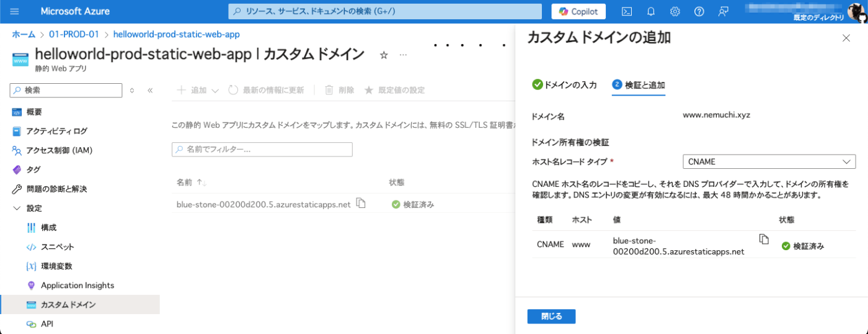This screenshot has width=868, height=334.
Task: Click the 削除 toolbar button
Action: point(339,90)
